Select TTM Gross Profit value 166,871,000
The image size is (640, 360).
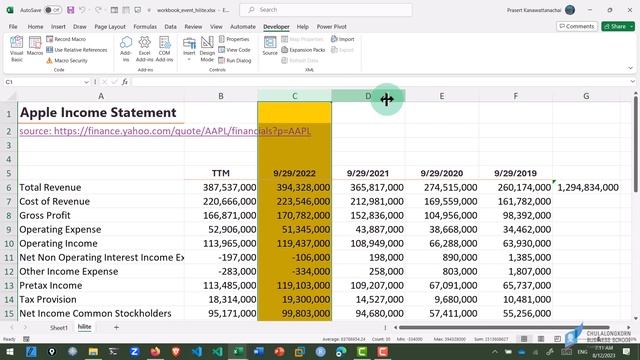[x=221, y=216]
